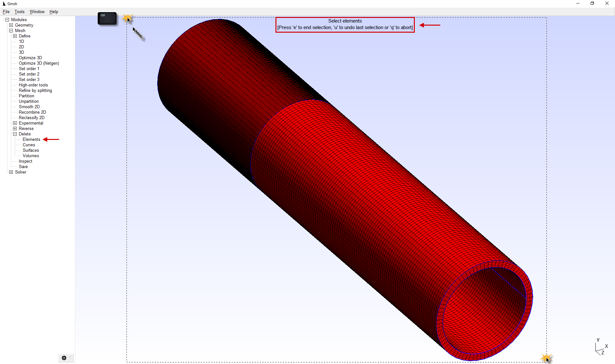
Task: Collapse the Mesh tree node
Action: pyautogui.click(x=11, y=30)
